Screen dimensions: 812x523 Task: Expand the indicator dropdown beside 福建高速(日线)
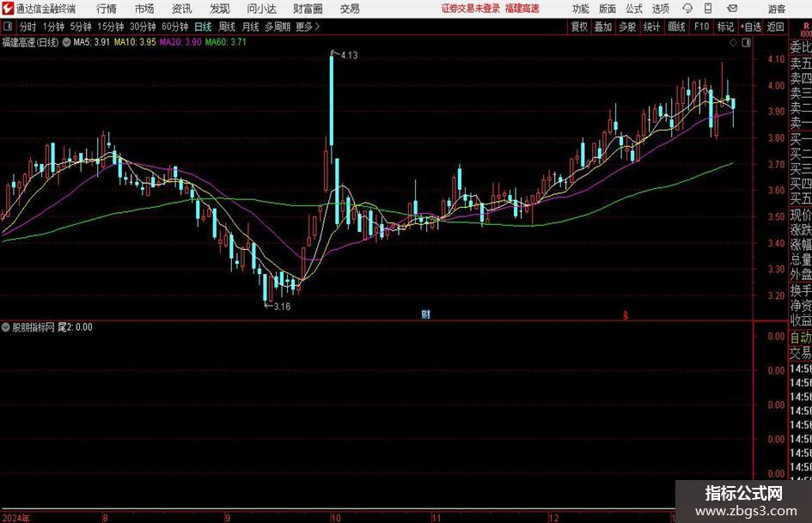pyautogui.click(x=66, y=42)
